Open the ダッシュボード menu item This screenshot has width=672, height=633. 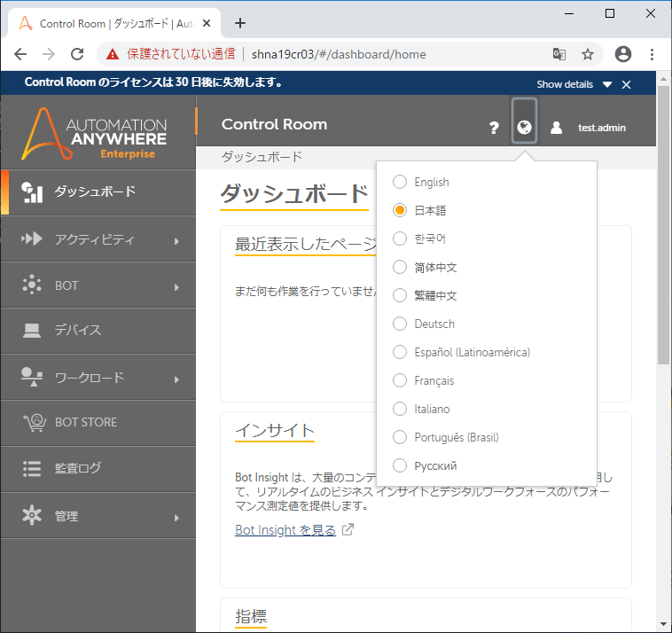[x=98, y=192]
